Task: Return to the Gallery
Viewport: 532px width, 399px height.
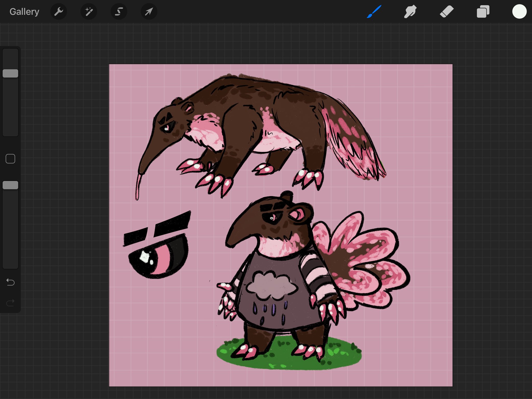Action: point(24,12)
